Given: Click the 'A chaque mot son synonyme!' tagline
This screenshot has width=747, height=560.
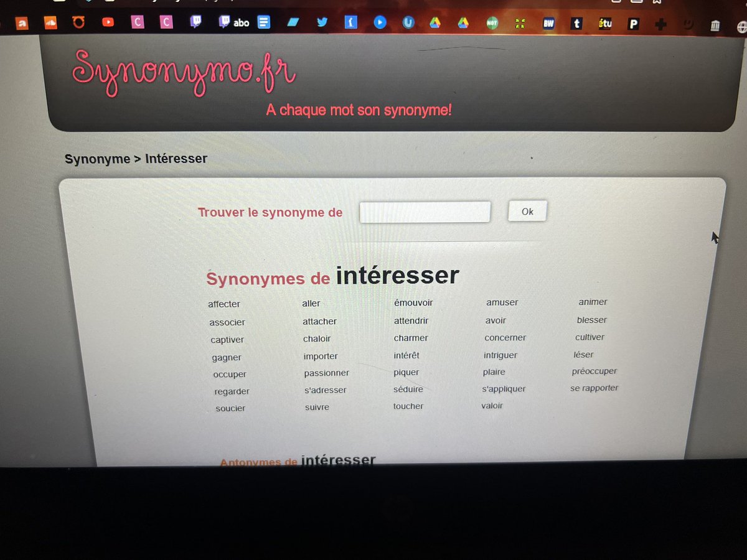Looking at the screenshot, I should (x=359, y=110).
